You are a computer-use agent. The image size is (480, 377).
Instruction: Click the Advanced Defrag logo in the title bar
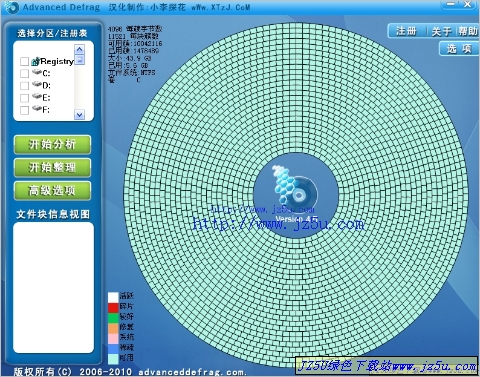tap(12, 7)
